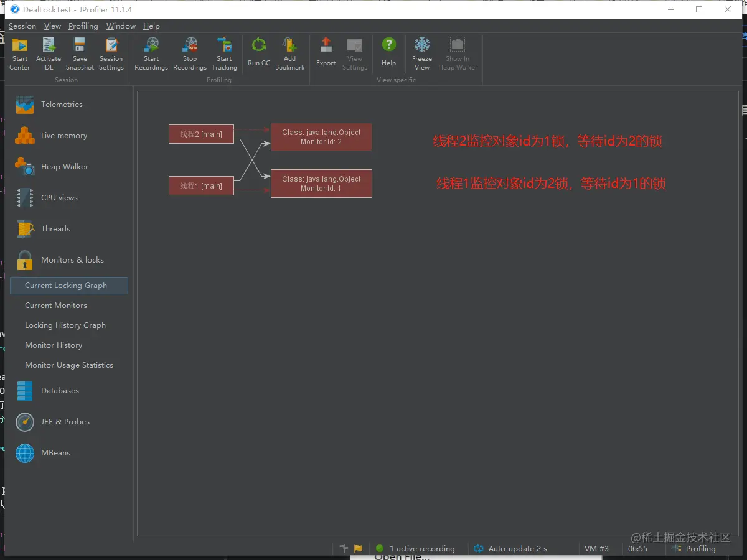Select the Monitor Id: 1 node

point(321,184)
